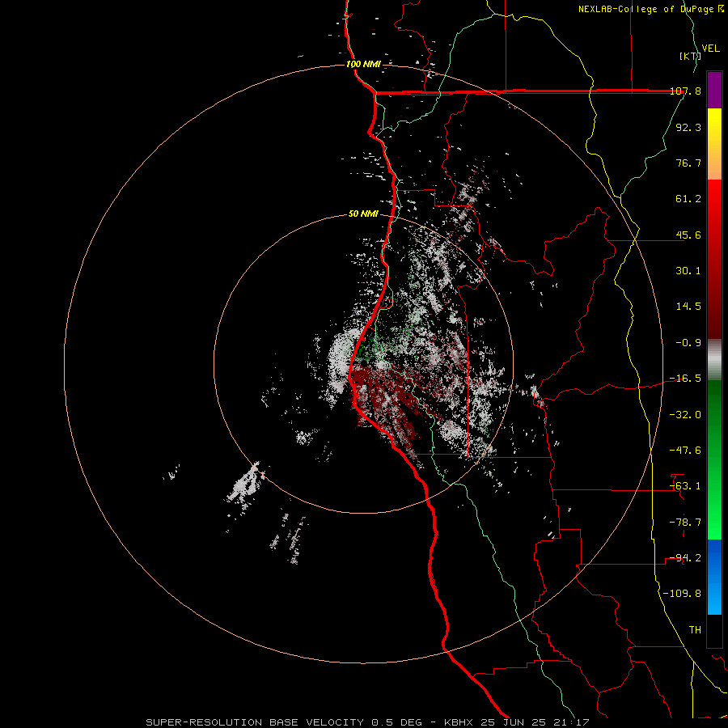Click the 14.5 legend value
This screenshot has width=728, height=728.
(688, 307)
